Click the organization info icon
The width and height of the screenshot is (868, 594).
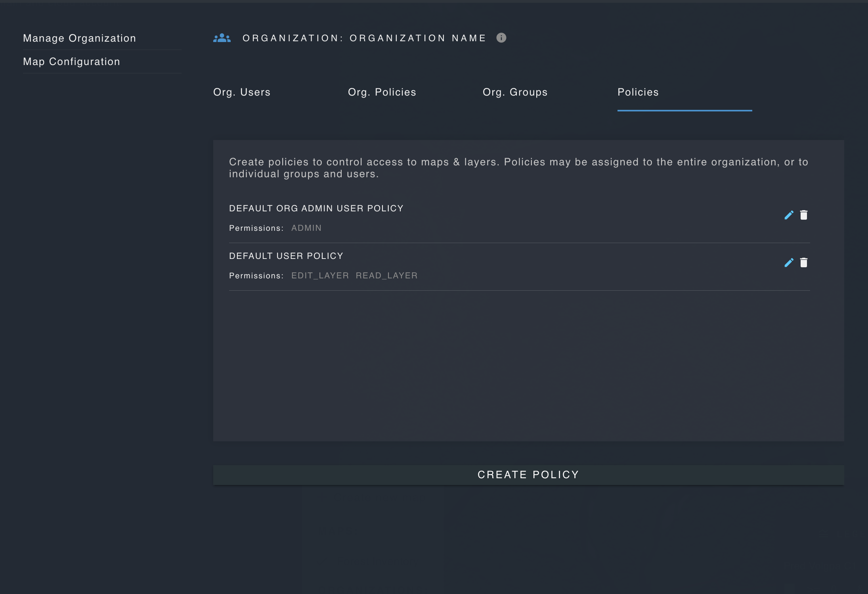point(501,38)
